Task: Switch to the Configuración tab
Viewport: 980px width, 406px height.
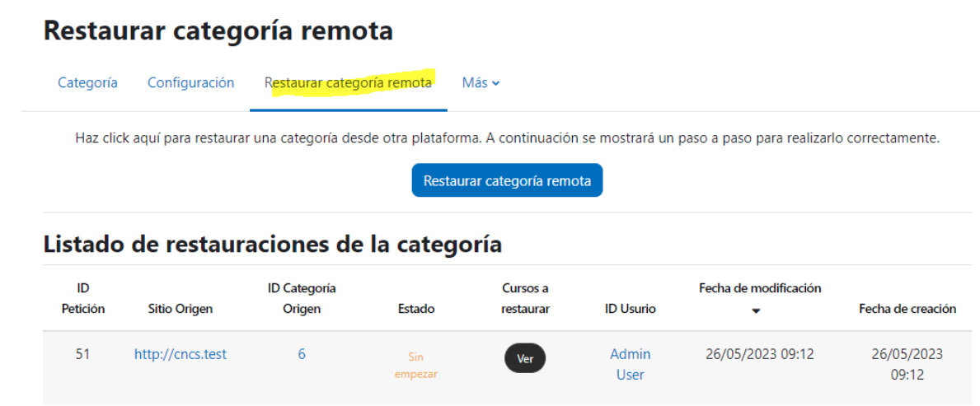Action: point(190,82)
